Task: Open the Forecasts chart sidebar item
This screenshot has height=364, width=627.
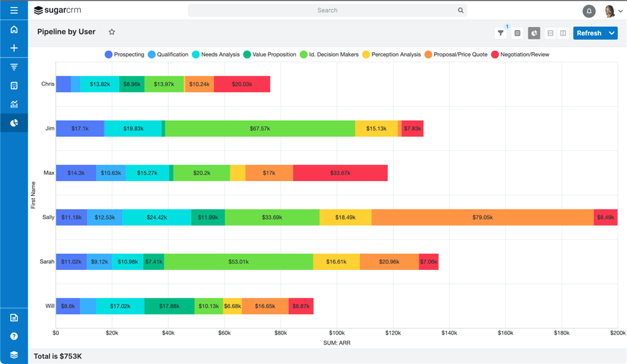Action: [14, 105]
